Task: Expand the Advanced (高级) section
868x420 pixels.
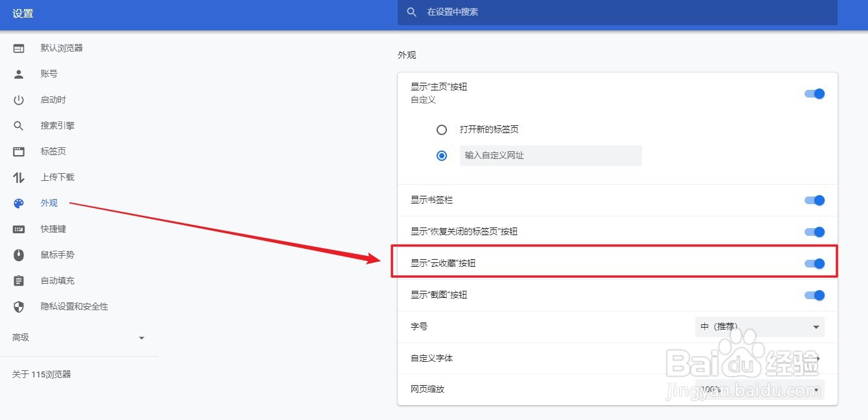Action: tap(79, 338)
